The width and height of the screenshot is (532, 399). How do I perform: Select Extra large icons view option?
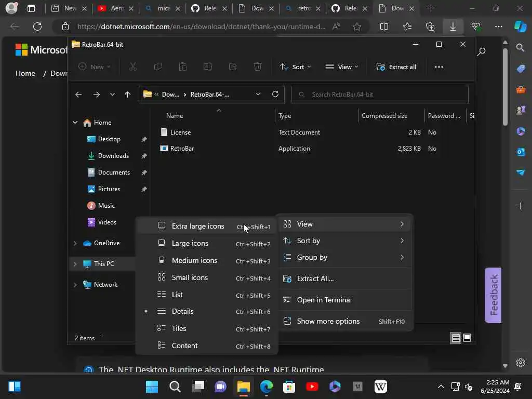[207, 227]
